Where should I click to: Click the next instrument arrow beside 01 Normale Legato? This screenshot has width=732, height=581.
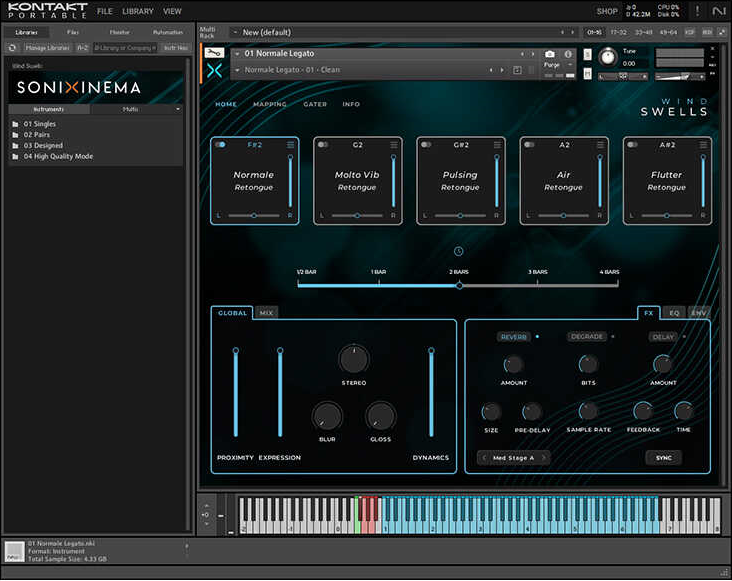[533, 54]
